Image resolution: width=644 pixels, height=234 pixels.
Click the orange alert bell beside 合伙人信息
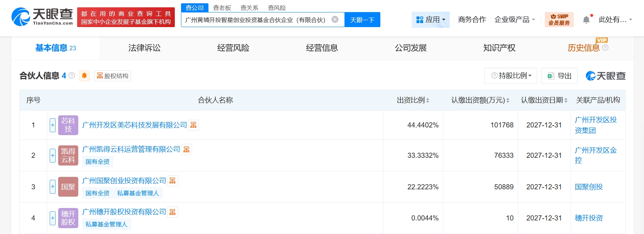[x=84, y=75]
